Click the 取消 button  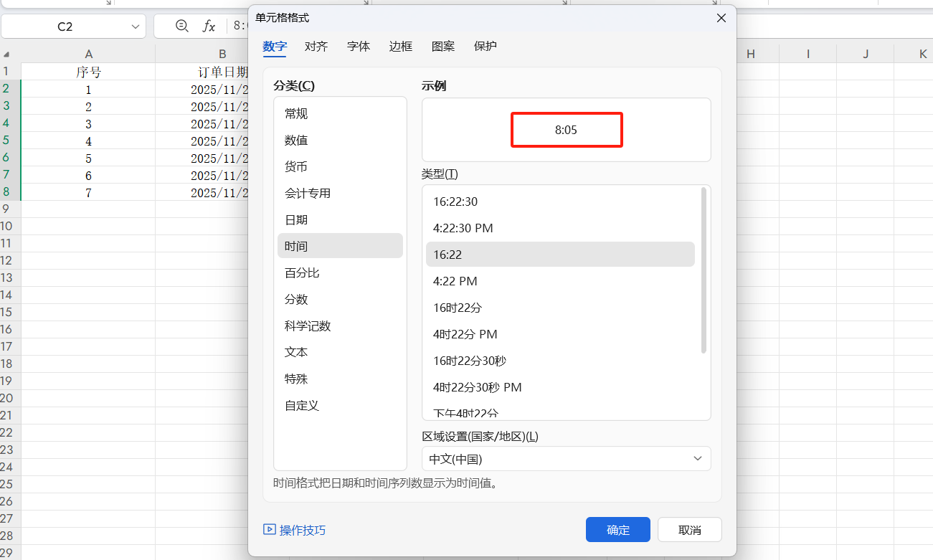(689, 530)
